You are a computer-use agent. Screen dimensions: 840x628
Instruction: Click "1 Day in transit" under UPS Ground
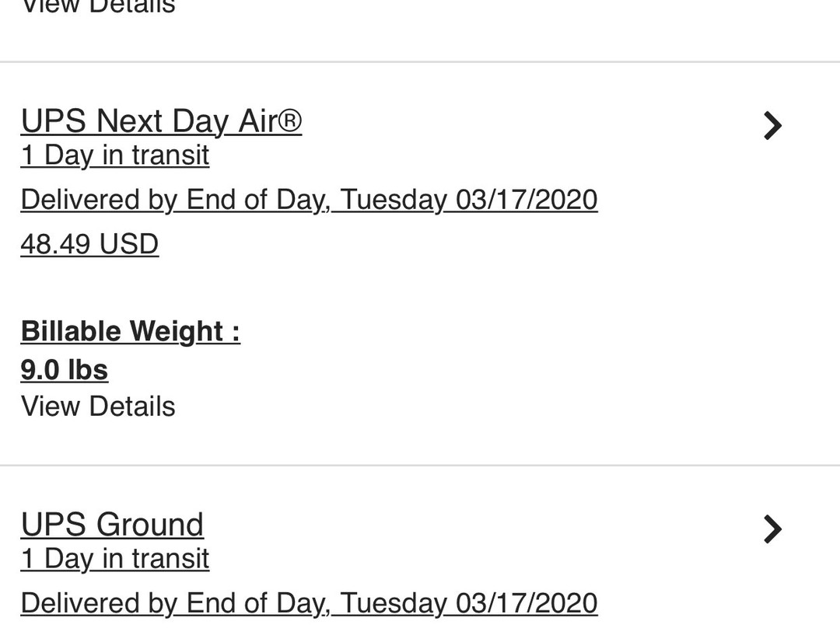click(x=115, y=559)
